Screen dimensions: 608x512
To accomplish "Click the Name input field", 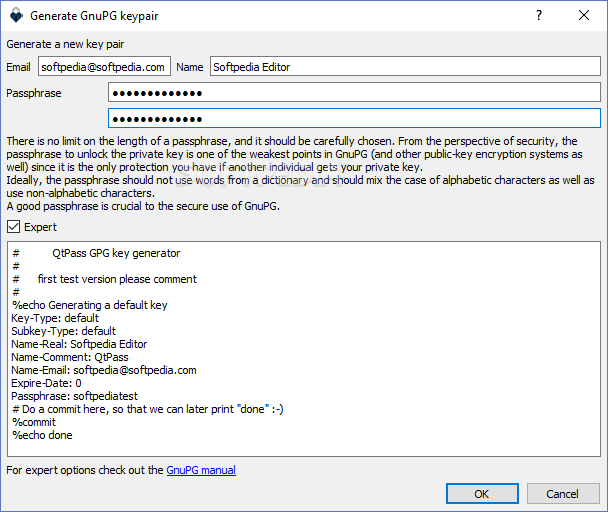I will (x=405, y=66).
